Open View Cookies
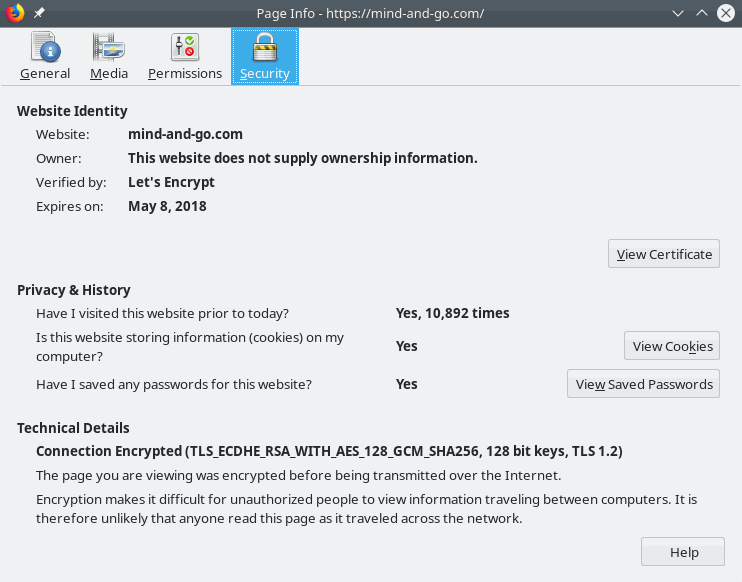Image resolution: width=742 pixels, height=582 pixels. [672, 346]
